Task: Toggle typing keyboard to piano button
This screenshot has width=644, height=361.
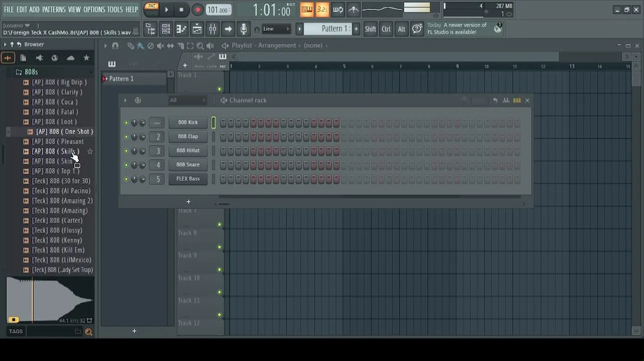Action: (x=307, y=10)
